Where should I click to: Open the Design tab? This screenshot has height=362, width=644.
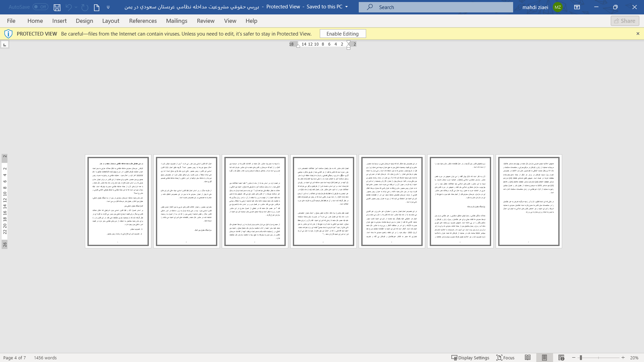coord(84,21)
